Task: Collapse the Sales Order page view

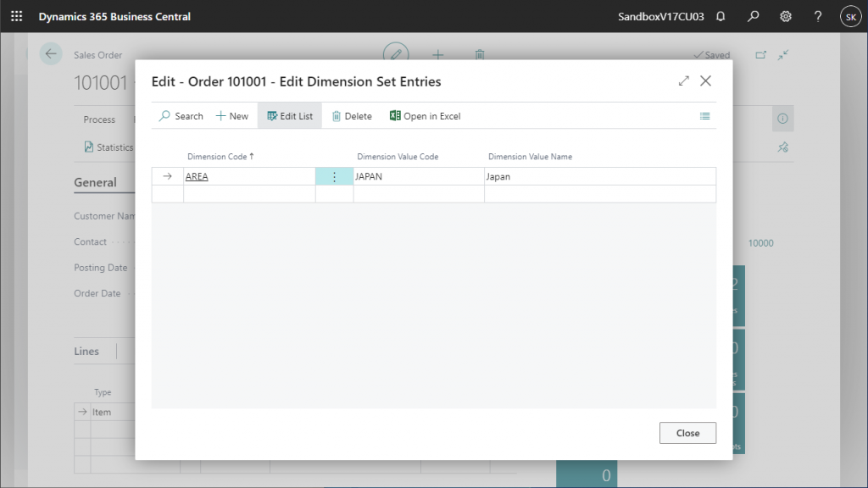Action: (x=782, y=55)
